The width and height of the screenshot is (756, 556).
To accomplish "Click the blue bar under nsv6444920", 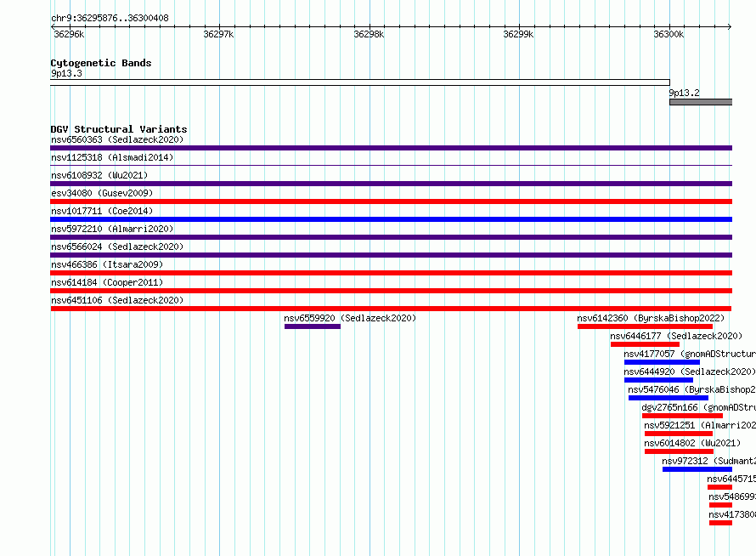I will 658,380.
